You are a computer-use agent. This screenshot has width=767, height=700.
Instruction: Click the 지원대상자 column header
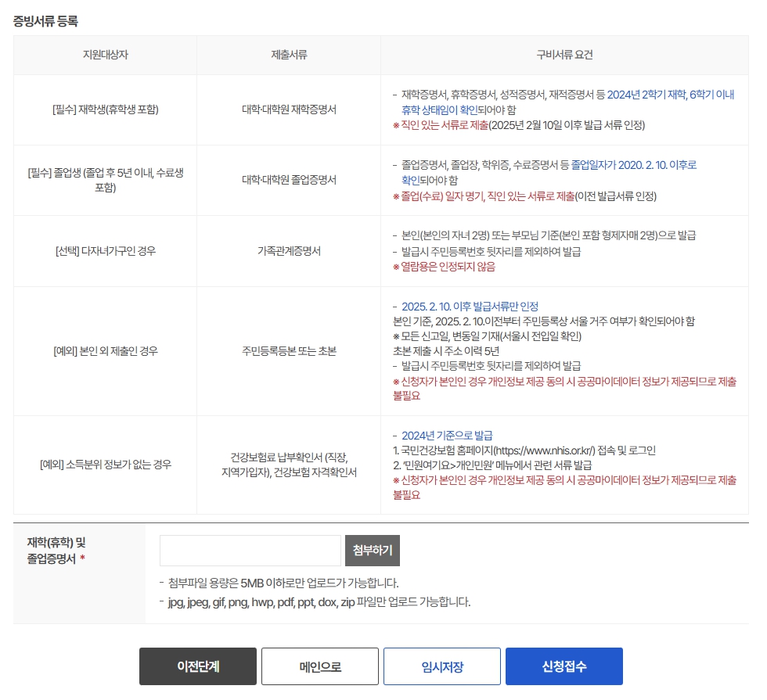coord(105,55)
